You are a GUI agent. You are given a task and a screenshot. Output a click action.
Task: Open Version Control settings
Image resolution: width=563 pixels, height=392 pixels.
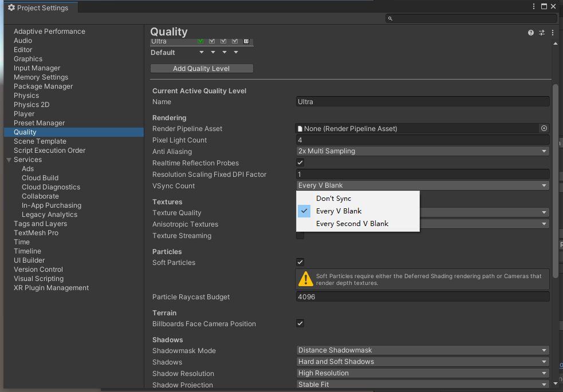[38, 269]
